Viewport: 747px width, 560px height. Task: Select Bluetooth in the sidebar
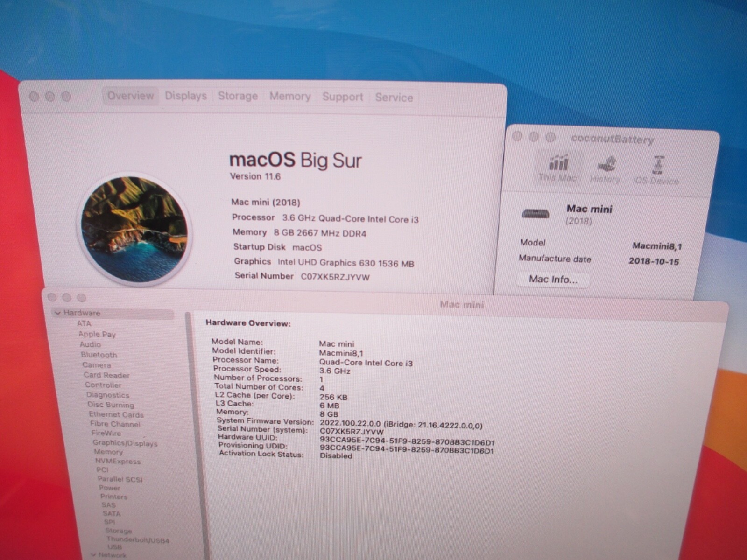click(x=99, y=355)
